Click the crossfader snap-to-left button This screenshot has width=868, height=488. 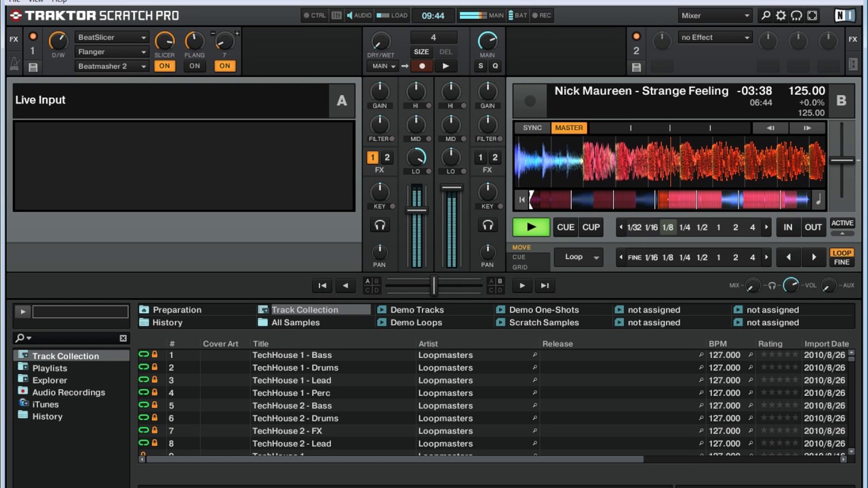click(x=323, y=285)
